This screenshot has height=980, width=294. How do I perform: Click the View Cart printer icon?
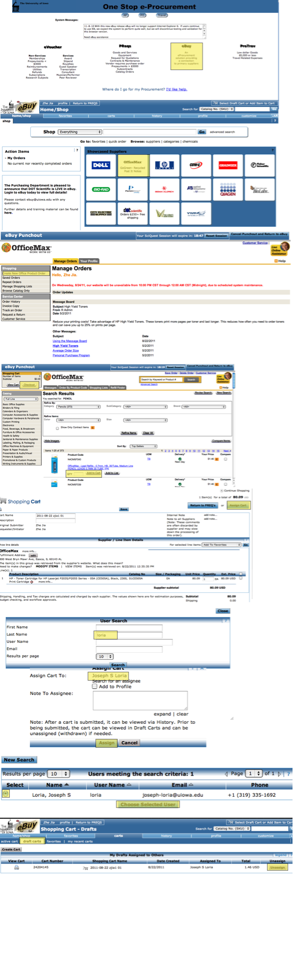(16, 867)
